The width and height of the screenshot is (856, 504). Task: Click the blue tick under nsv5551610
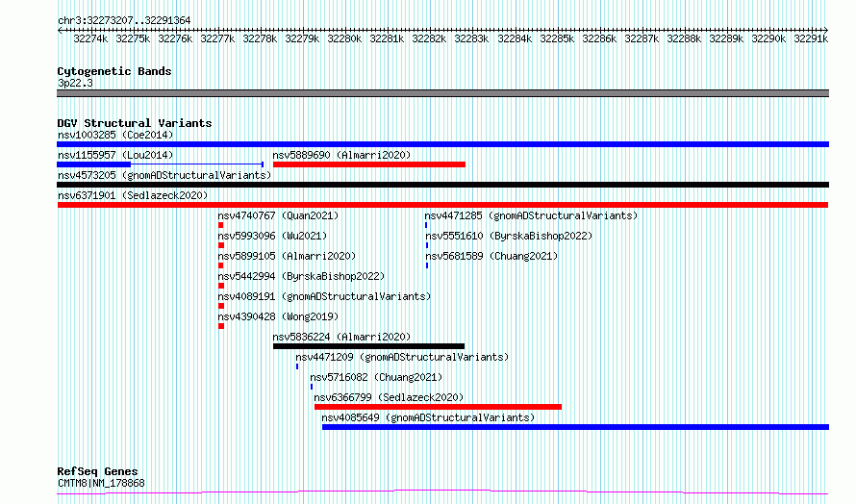(427, 245)
